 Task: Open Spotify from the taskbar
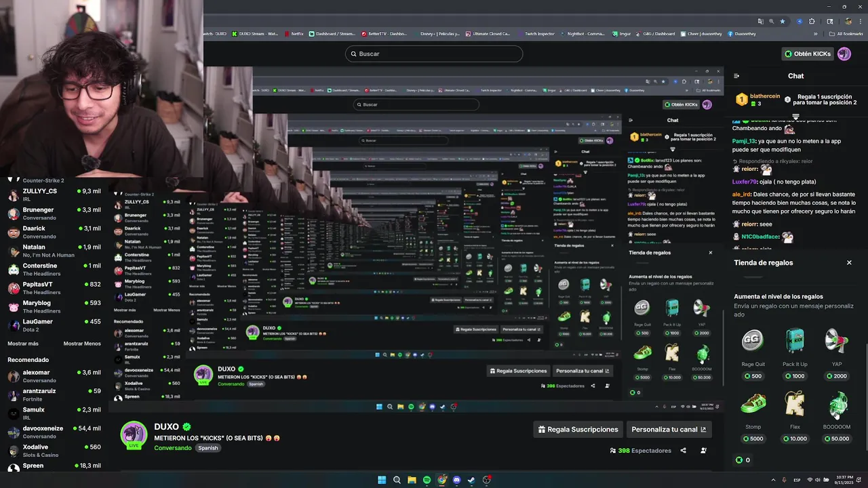click(x=427, y=480)
